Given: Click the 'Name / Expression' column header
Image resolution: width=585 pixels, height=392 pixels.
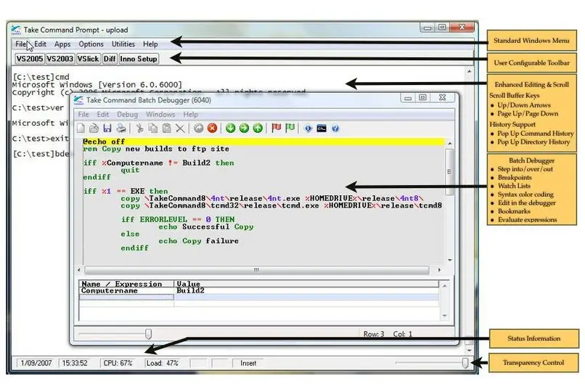Looking at the screenshot, I should coord(126,284).
